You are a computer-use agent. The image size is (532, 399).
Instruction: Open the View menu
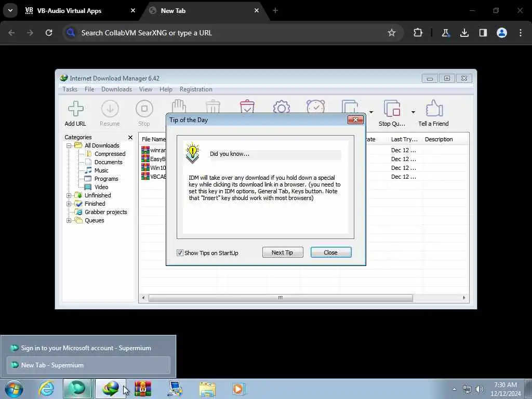(145, 89)
